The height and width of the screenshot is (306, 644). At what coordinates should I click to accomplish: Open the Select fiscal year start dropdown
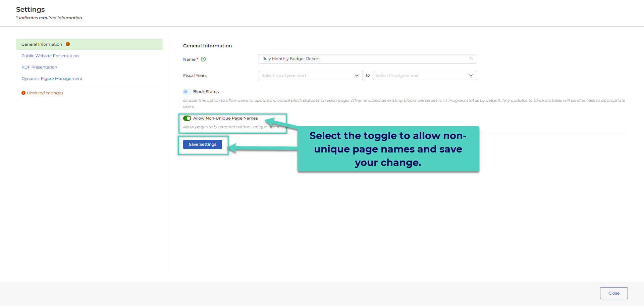[311, 76]
